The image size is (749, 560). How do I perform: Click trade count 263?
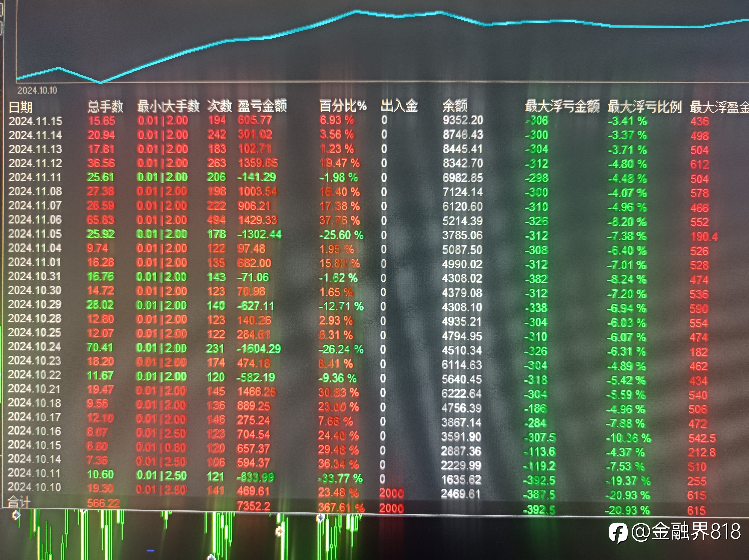(217, 163)
